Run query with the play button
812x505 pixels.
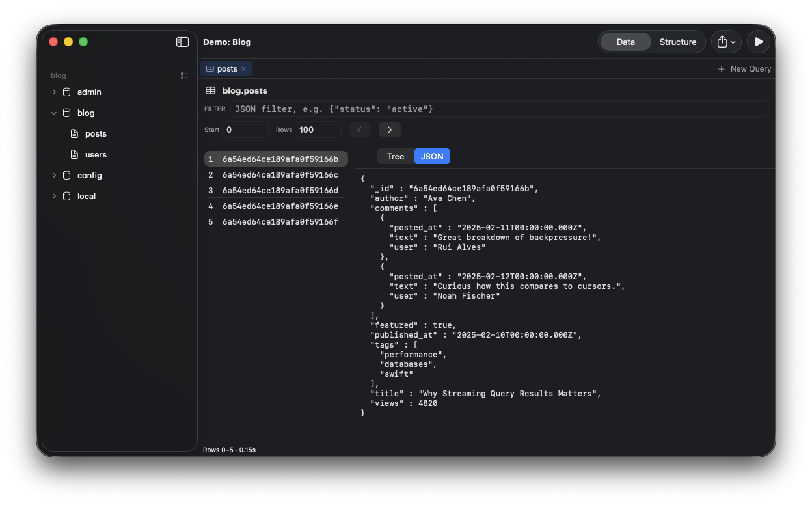759,42
